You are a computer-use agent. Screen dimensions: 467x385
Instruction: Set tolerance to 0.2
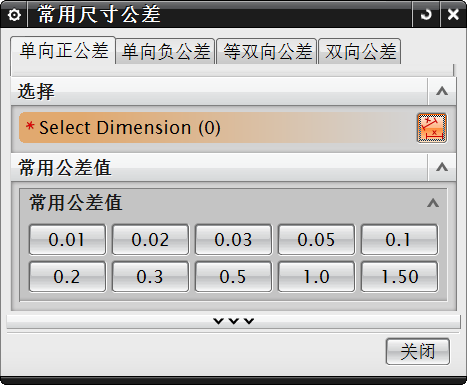(67, 277)
